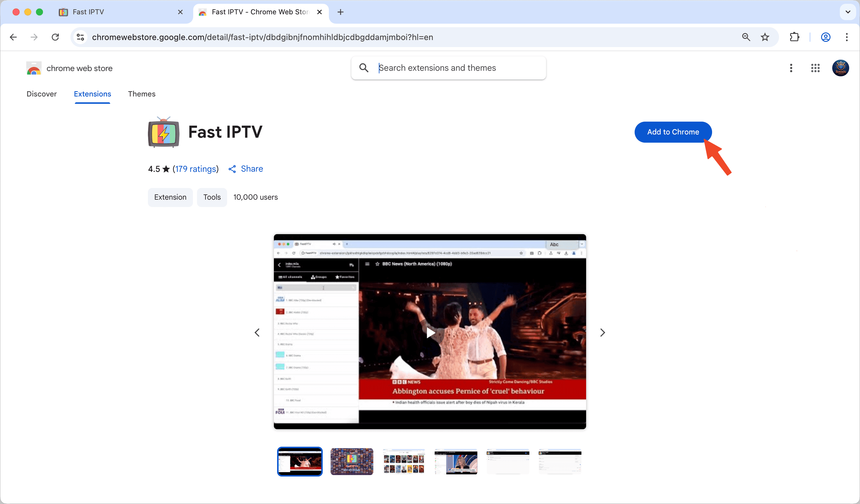Viewport: 860px width, 504px height.
Task: Click the Fast IPTV title heading
Action: pos(225,132)
